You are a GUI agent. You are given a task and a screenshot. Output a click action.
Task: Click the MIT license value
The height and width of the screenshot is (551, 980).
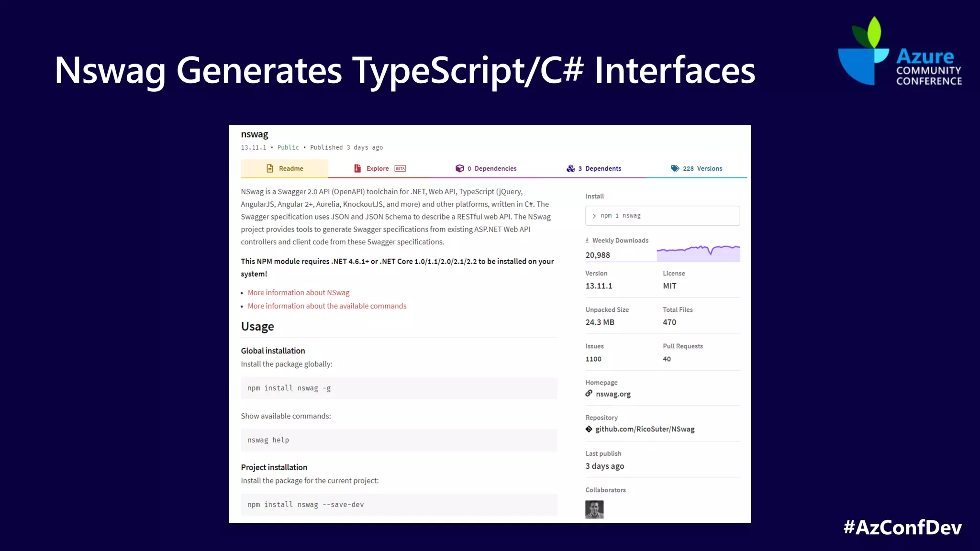(669, 286)
